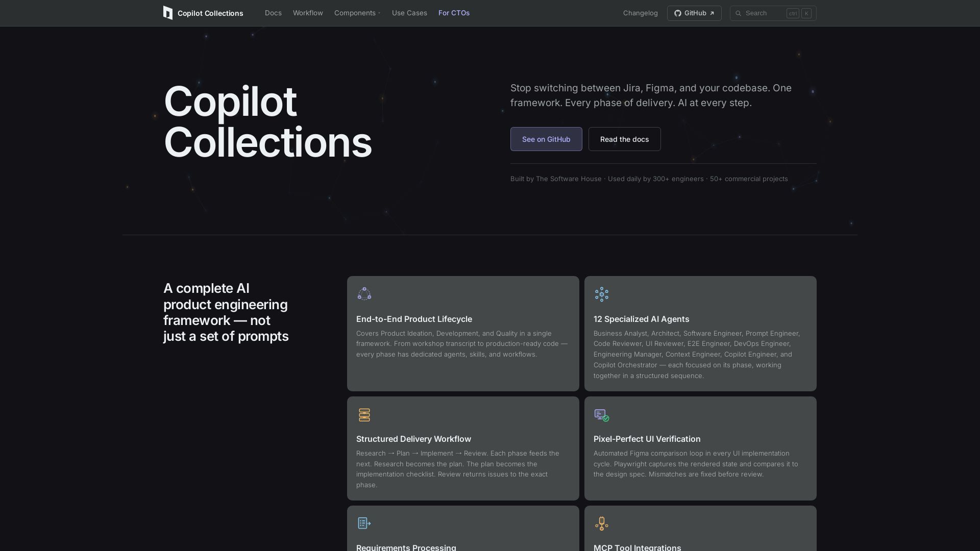
Task: Click the 12 Specialized AI Agents icon
Action: coord(602,294)
